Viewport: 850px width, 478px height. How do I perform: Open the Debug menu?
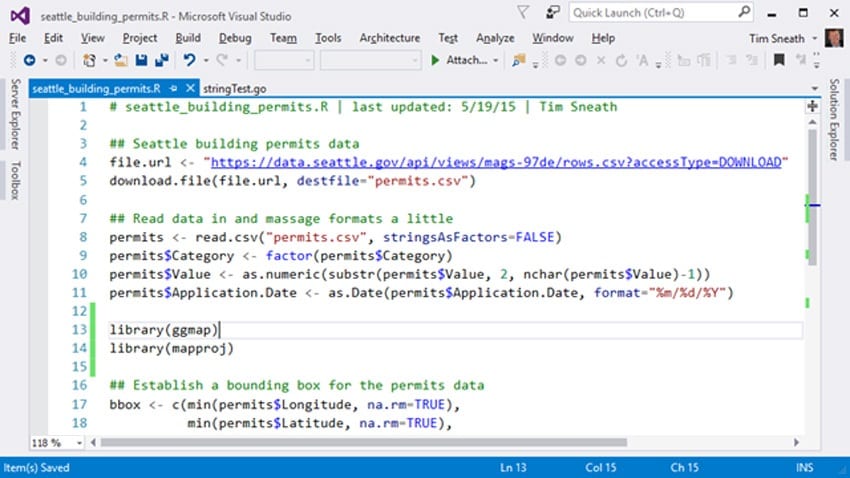click(x=235, y=38)
